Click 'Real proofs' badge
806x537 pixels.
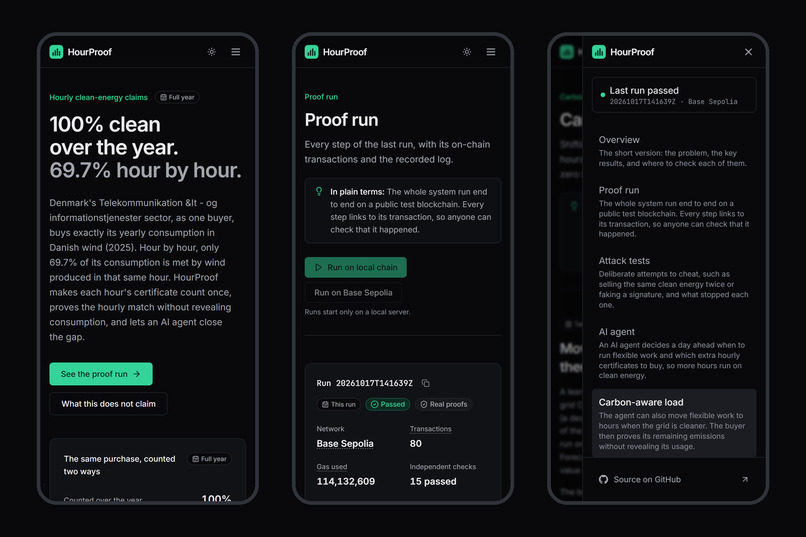pyautogui.click(x=444, y=404)
